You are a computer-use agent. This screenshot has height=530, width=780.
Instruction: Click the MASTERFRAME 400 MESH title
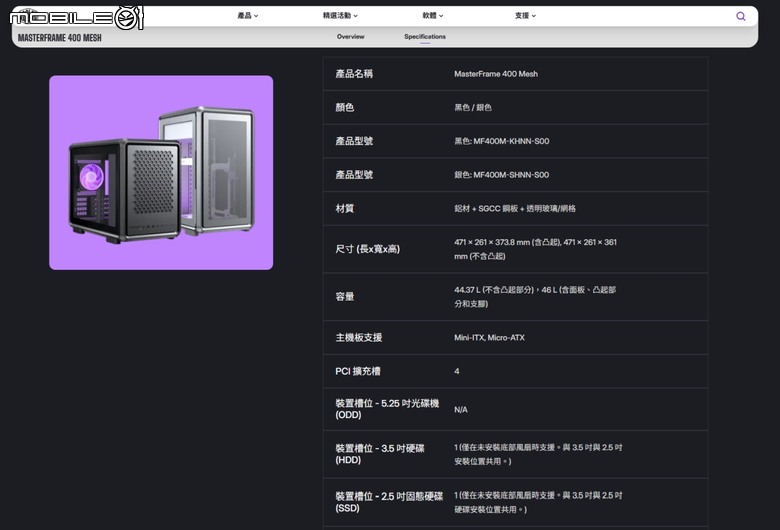[60, 38]
